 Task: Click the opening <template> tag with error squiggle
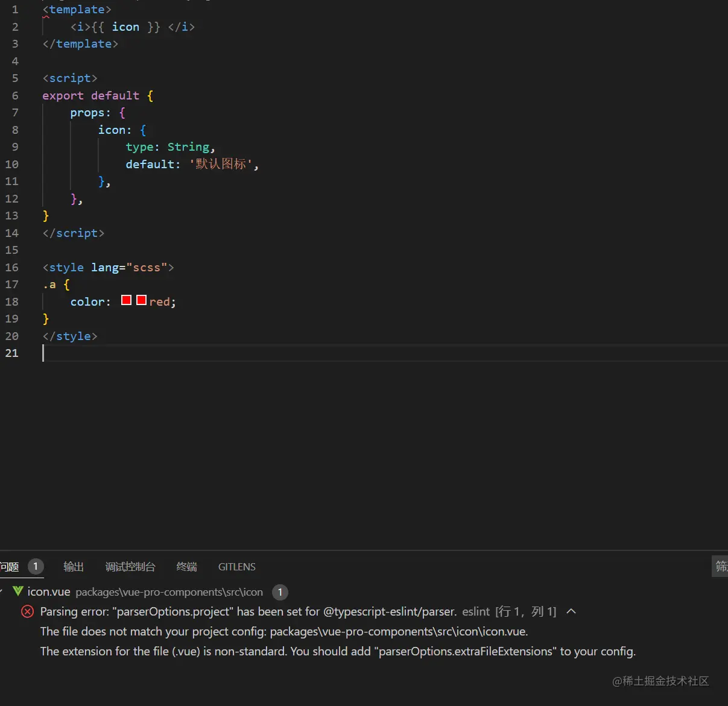coord(77,10)
